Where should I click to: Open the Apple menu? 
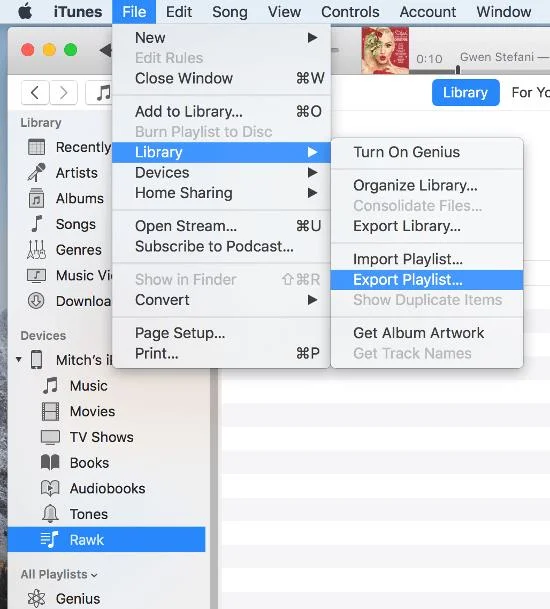25,12
